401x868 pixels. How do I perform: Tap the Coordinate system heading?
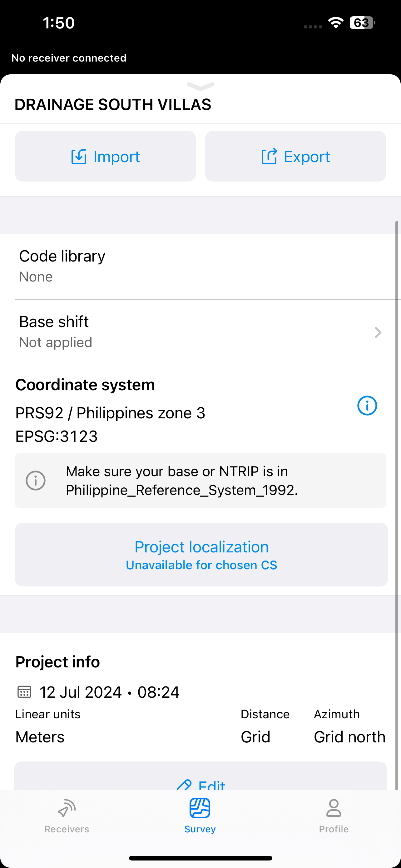[85, 384]
